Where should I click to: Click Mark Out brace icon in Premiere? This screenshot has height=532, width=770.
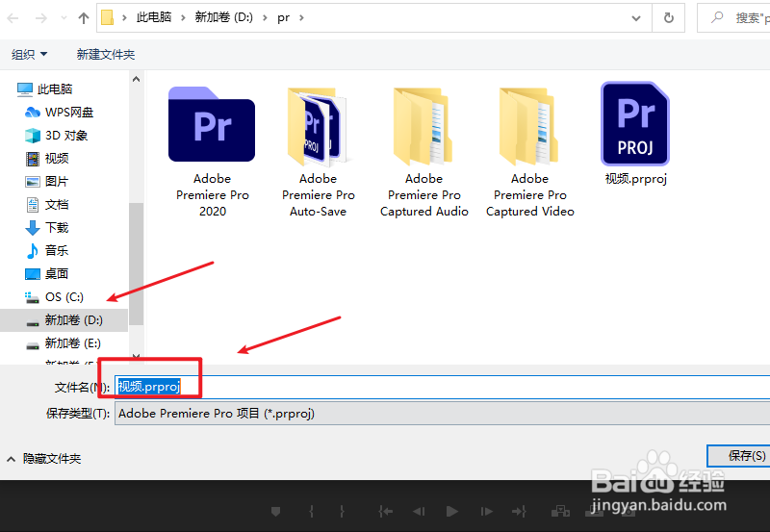[x=342, y=512]
